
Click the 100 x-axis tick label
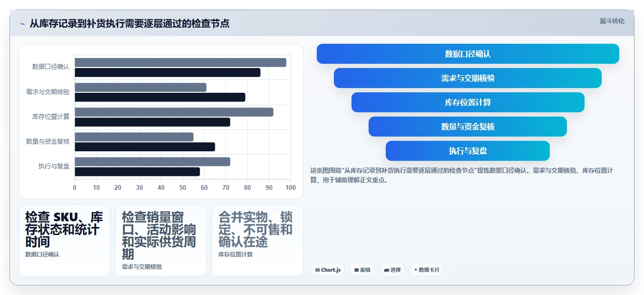point(291,187)
